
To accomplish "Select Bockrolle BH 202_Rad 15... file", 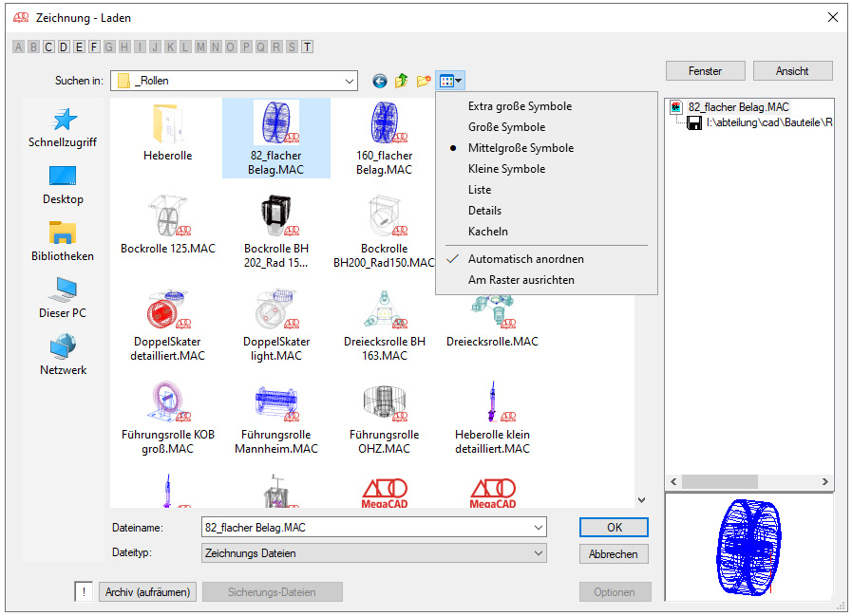I will coord(276,232).
